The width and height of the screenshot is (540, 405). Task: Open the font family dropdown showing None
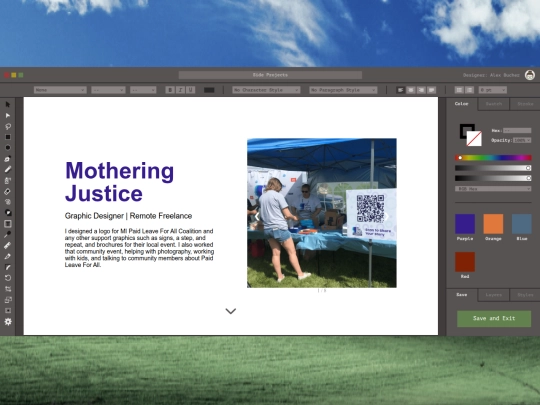[60, 90]
